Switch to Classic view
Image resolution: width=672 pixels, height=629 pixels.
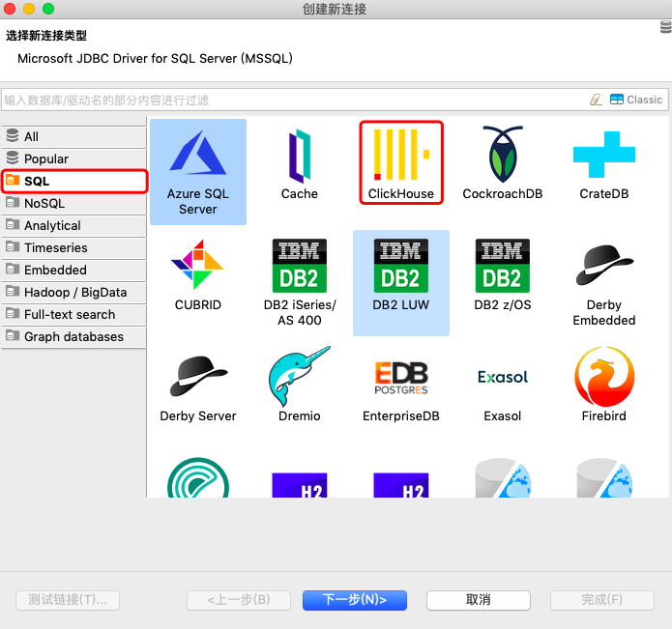[636, 100]
